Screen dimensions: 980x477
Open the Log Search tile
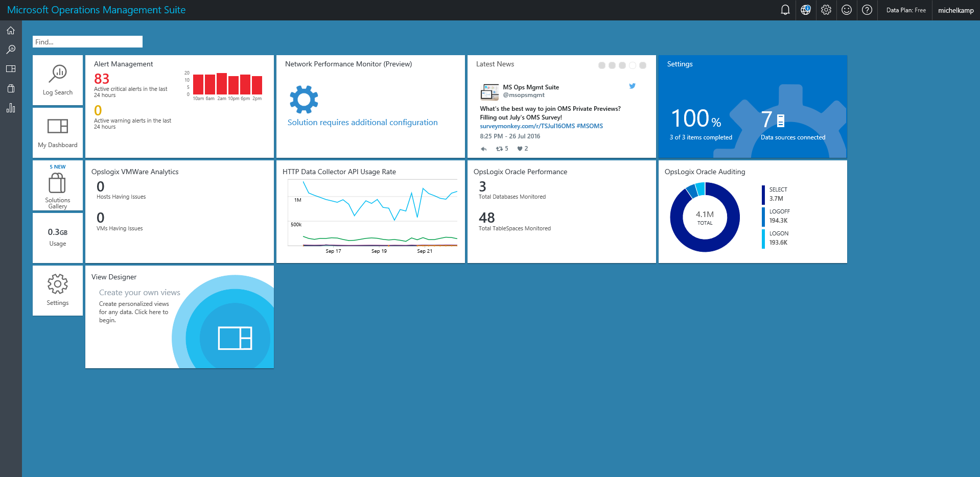coord(58,80)
